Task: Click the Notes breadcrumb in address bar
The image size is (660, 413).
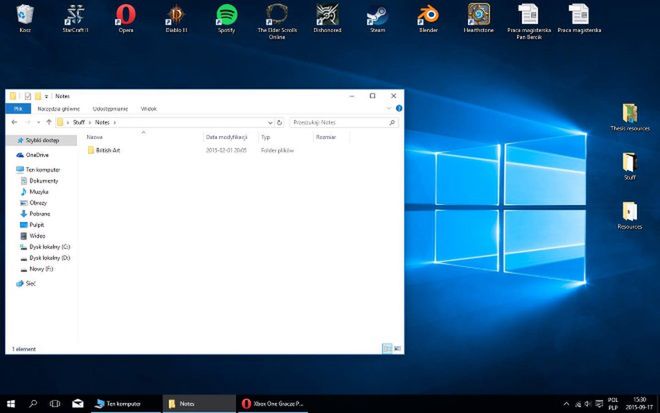Action: tap(102, 123)
